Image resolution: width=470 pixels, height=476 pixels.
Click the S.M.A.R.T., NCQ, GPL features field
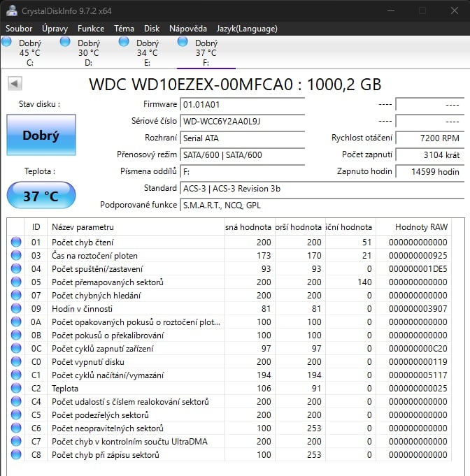[322, 205]
